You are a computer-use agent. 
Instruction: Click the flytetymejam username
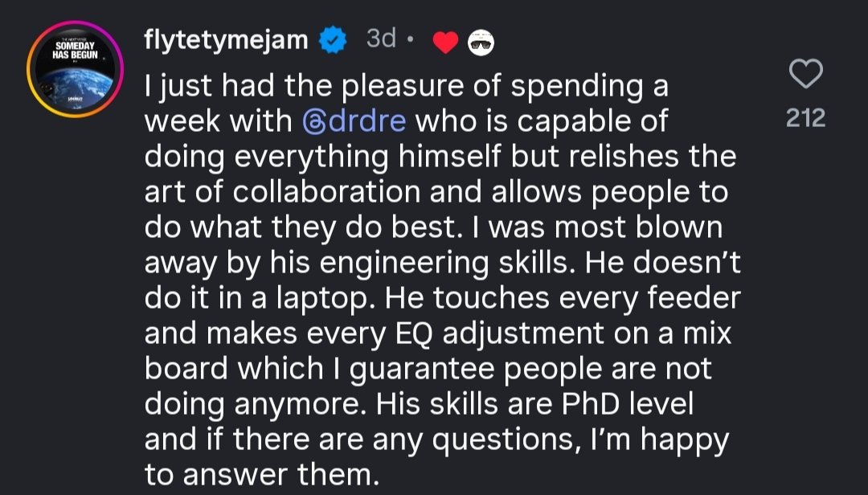click(x=226, y=39)
